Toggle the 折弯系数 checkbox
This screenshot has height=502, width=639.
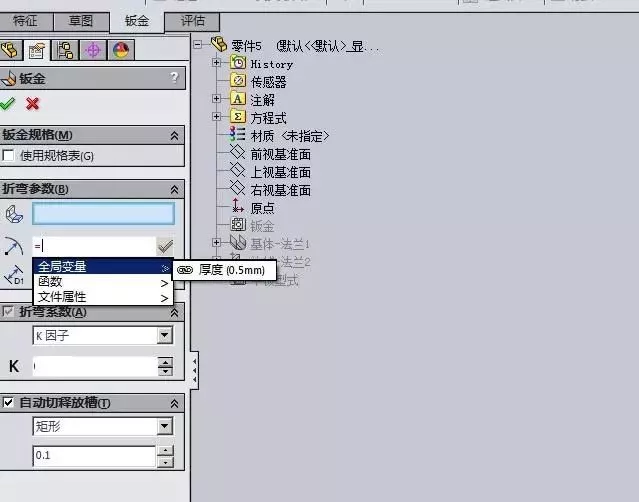click(x=9, y=312)
